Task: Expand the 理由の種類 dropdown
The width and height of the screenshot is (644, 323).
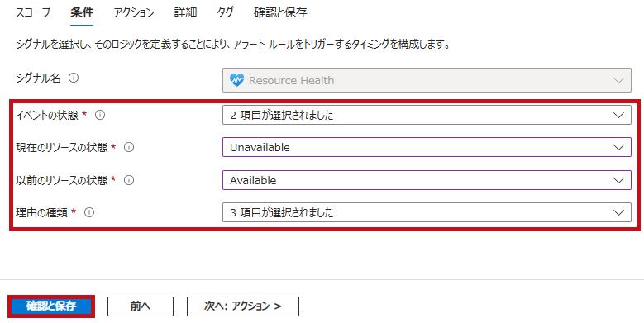Action: click(x=427, y=212)
